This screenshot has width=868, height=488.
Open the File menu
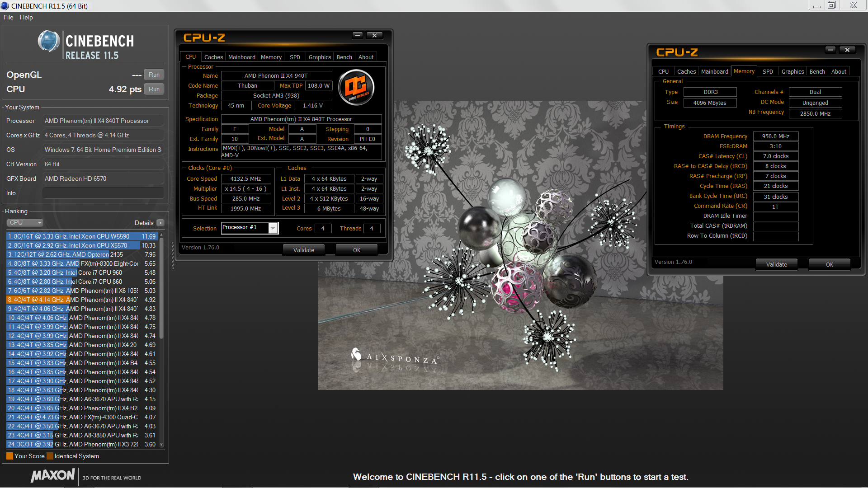[x=8, y=17]
